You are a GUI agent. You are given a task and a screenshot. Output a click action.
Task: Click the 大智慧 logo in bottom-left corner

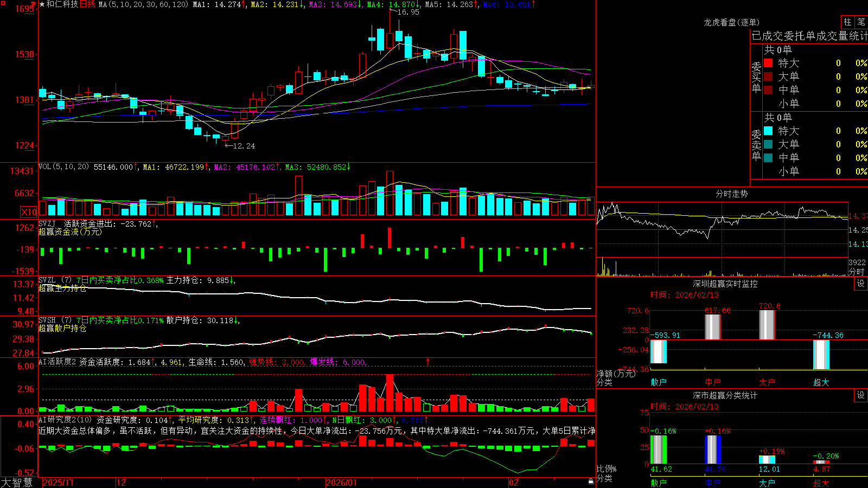point(17,483)
